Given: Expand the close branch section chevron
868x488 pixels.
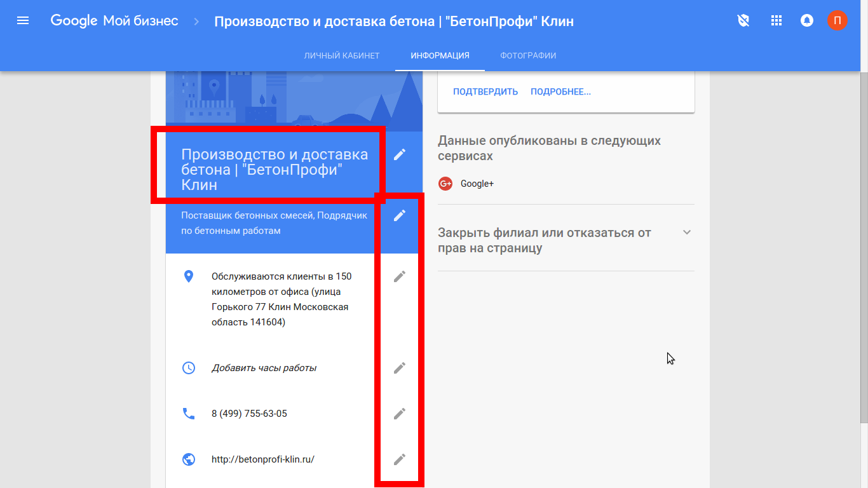Looking at the screenshot, I should pos(686,233).
